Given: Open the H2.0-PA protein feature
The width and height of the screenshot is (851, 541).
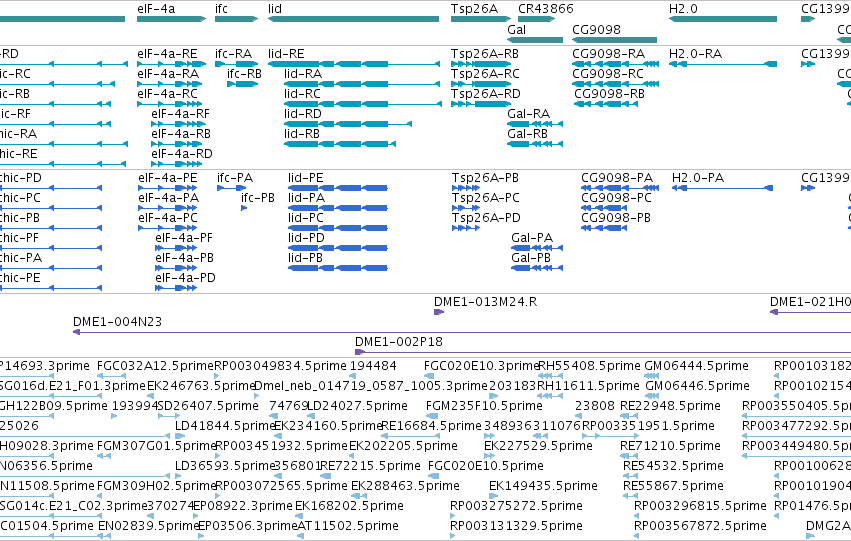Looking at the screenshot, I should point(722,188).
